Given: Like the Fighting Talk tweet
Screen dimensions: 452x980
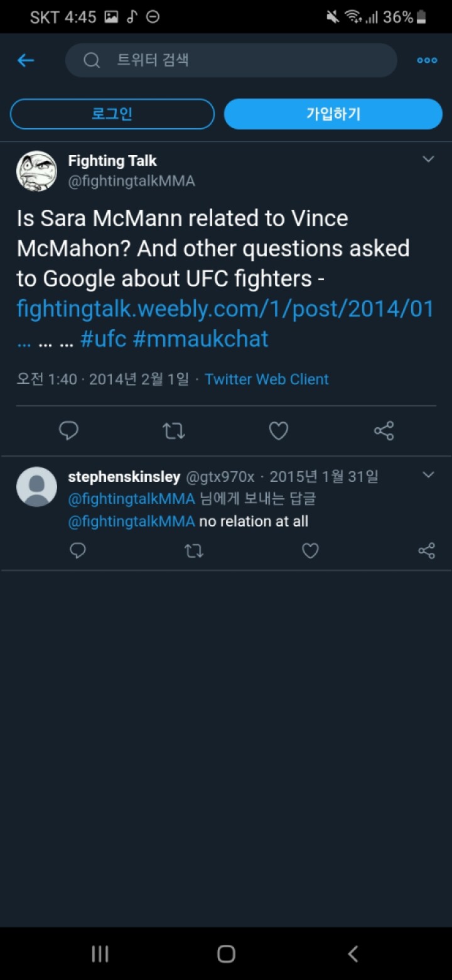Looking at the screenshot, I should tap(279, 430).
